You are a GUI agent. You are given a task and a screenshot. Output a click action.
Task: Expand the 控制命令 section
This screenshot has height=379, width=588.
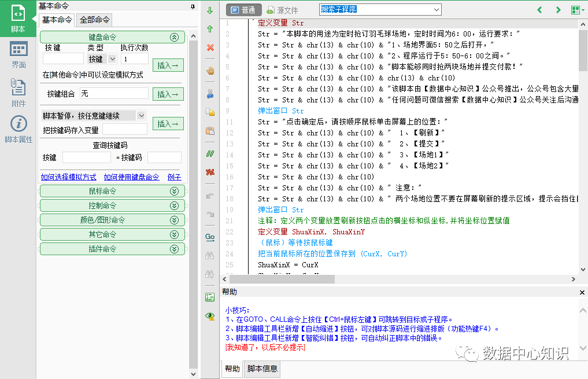pyautogui.click(x=175, y=205)
